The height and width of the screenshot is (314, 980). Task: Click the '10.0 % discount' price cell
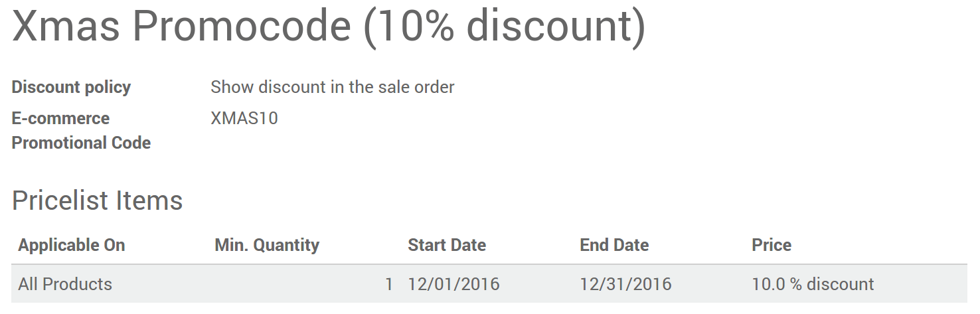click(812, 284)
